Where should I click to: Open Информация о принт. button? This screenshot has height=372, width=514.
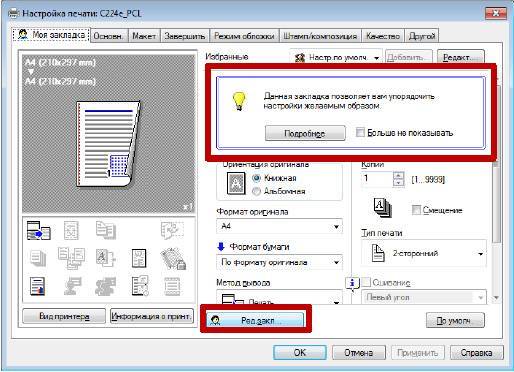(x=152, y=316)
